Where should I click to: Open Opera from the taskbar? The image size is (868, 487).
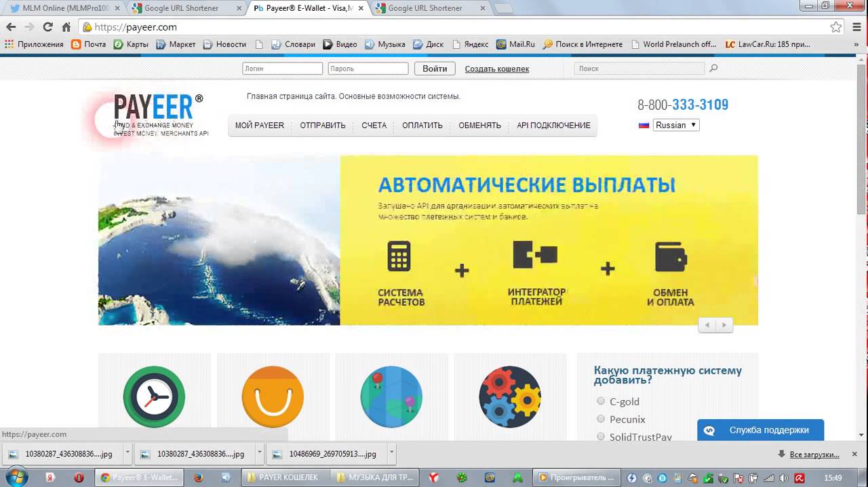(79, 478)
